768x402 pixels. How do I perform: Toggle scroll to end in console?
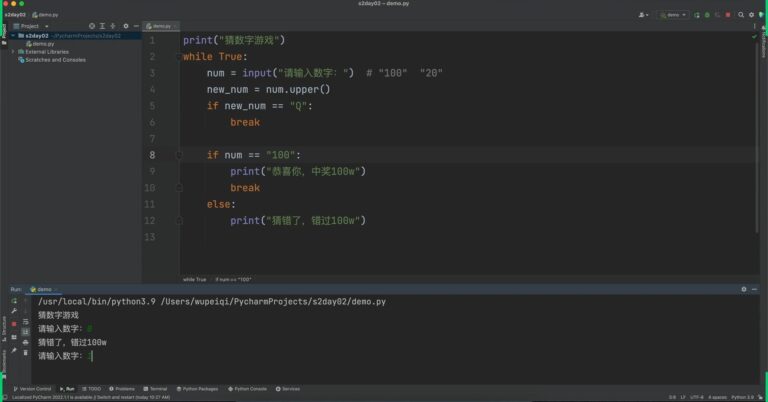tap(25, 332)
